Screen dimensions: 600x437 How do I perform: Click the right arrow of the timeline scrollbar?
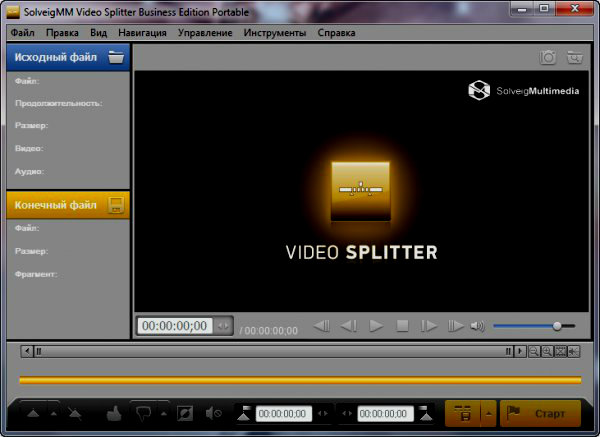tap(520, 351)
